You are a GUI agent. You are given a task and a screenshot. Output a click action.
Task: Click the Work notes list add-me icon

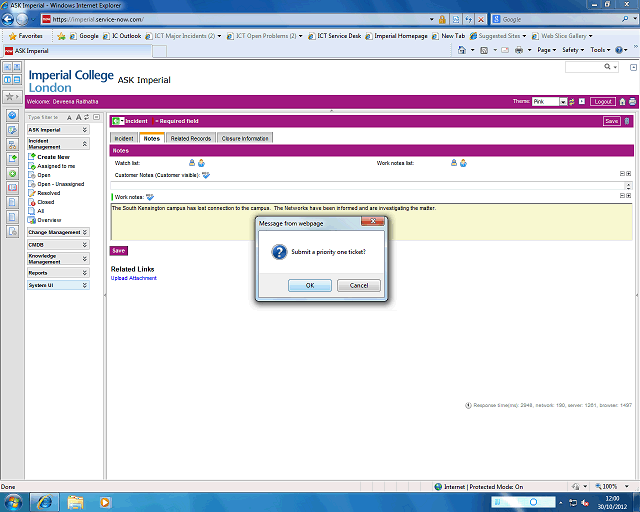pos(463,162)
